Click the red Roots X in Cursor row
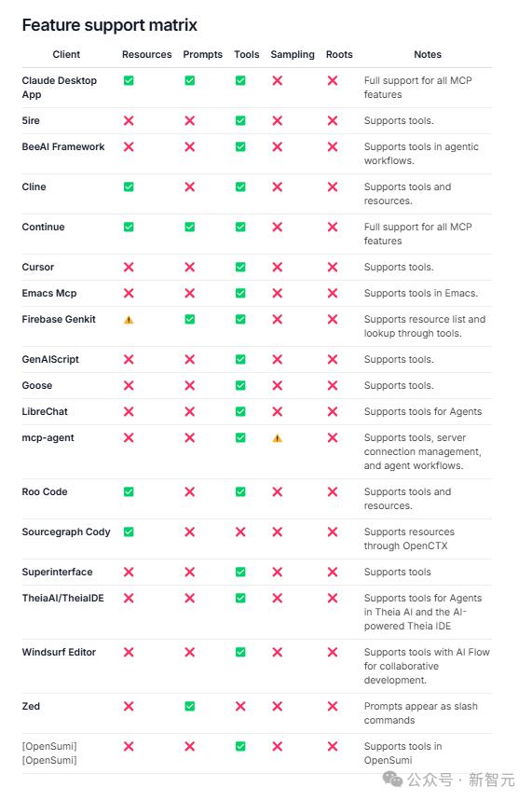Screen dimensions: 532x801 (333, 267)
